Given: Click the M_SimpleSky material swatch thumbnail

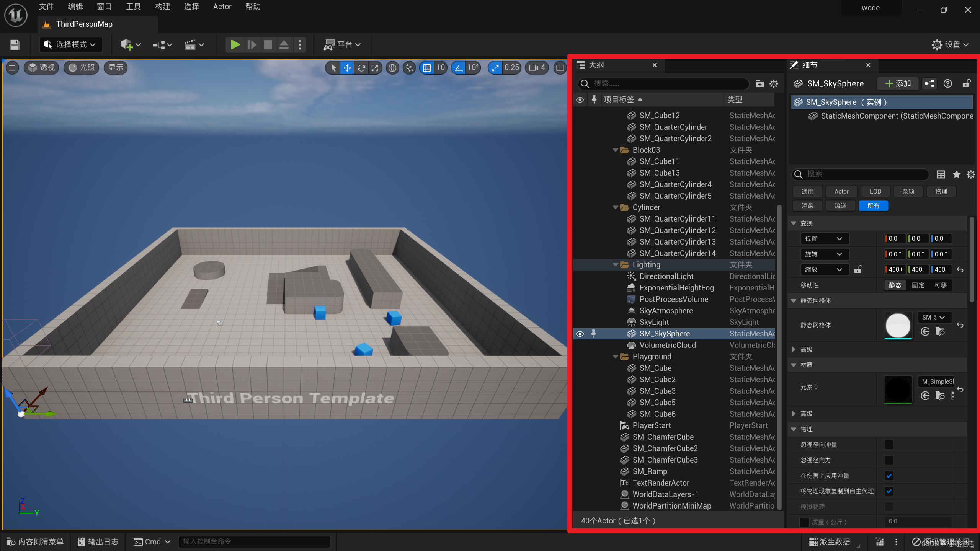Looking at the screenshot, I should pos(898,390).
